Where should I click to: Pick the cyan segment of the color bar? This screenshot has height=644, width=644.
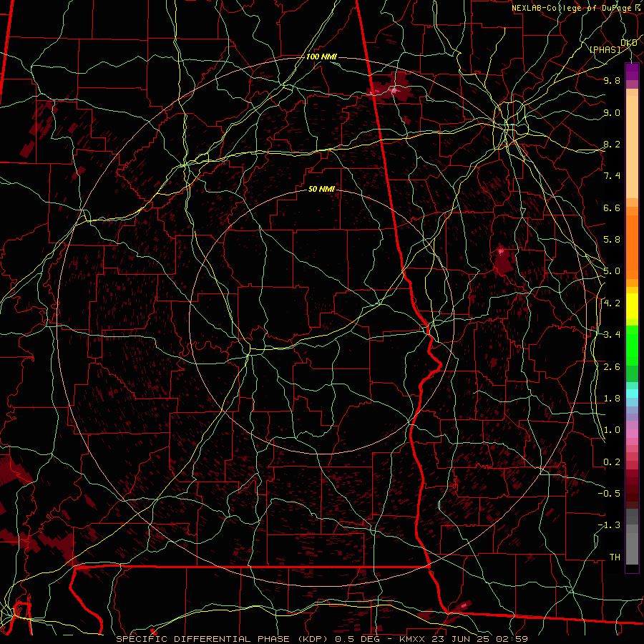coord(632,393)
